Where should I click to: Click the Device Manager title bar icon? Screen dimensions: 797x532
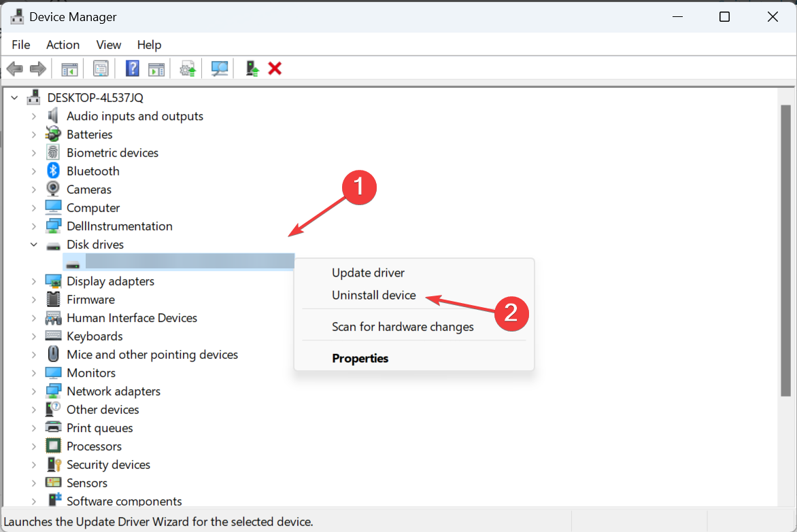coord(17,17)
